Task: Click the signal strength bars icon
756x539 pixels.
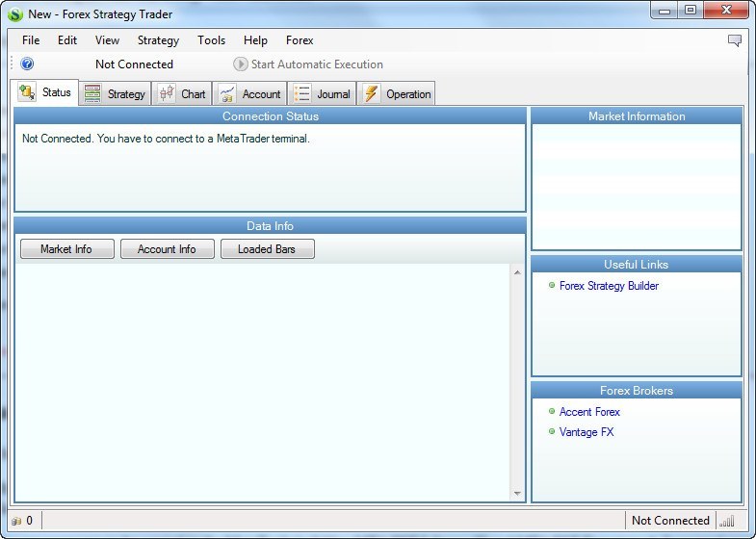Action: [726, 521]
